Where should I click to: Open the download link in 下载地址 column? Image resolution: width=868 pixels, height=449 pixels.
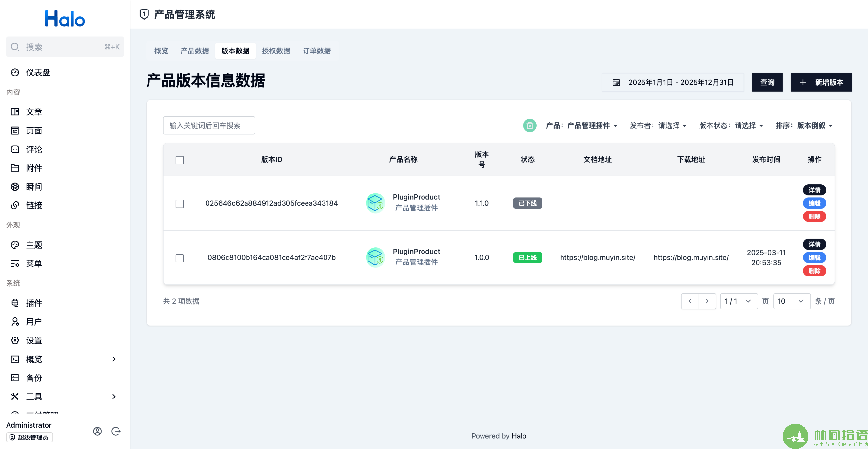pyautogui.click(x=691, y=257)
